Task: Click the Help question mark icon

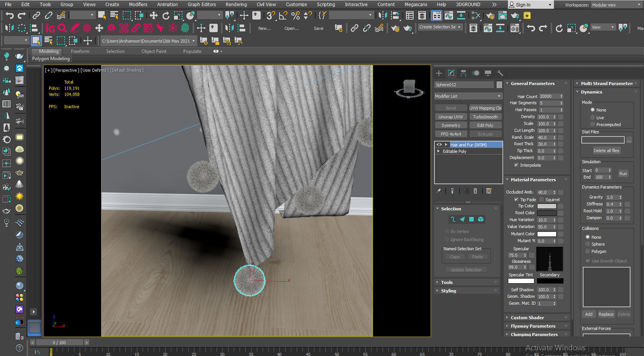Action: click(19, 348)
